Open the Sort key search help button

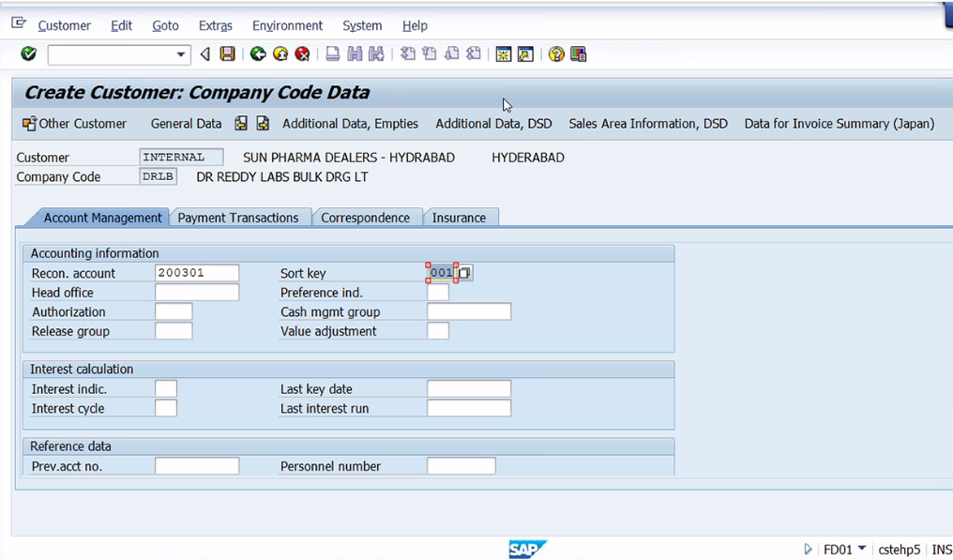point(464,273)
